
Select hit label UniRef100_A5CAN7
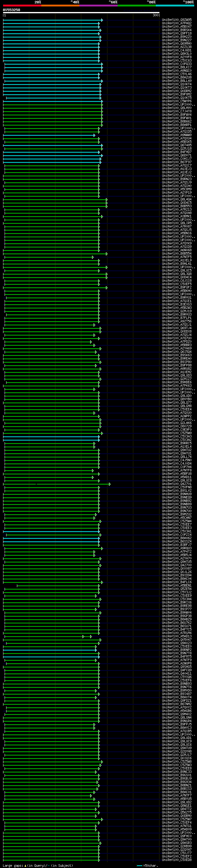[177, 518]
